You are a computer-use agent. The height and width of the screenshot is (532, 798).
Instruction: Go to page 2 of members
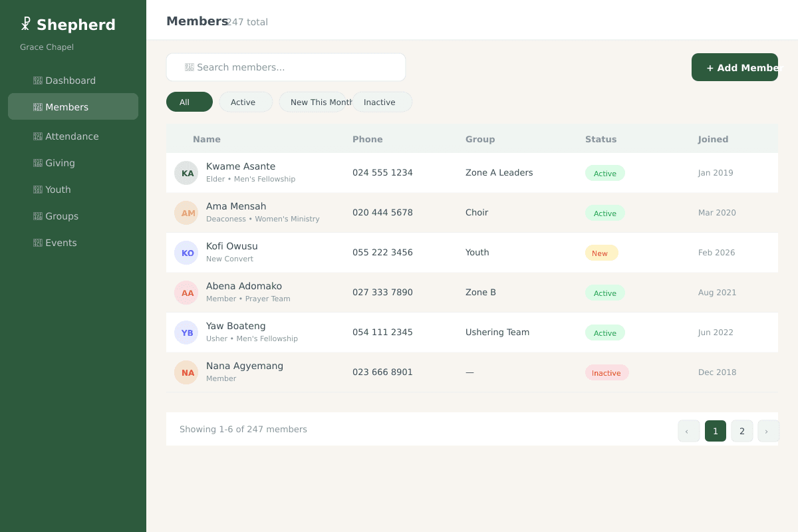(x=741, y=431)
